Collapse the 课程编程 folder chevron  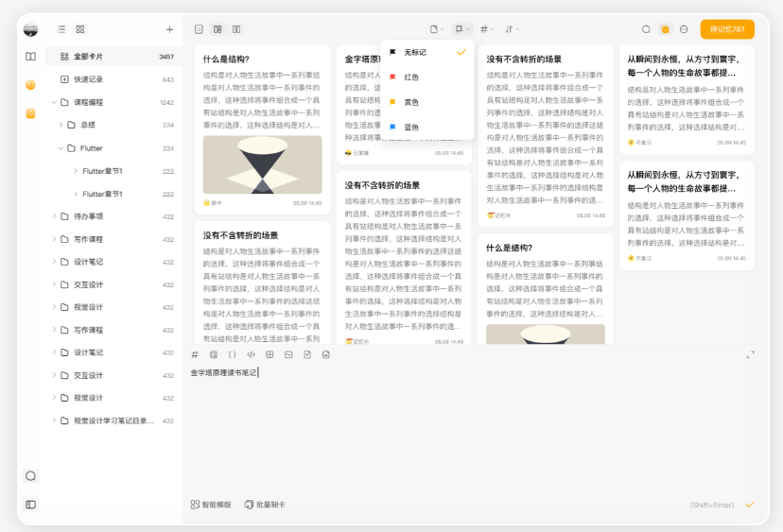click(54, 102)
